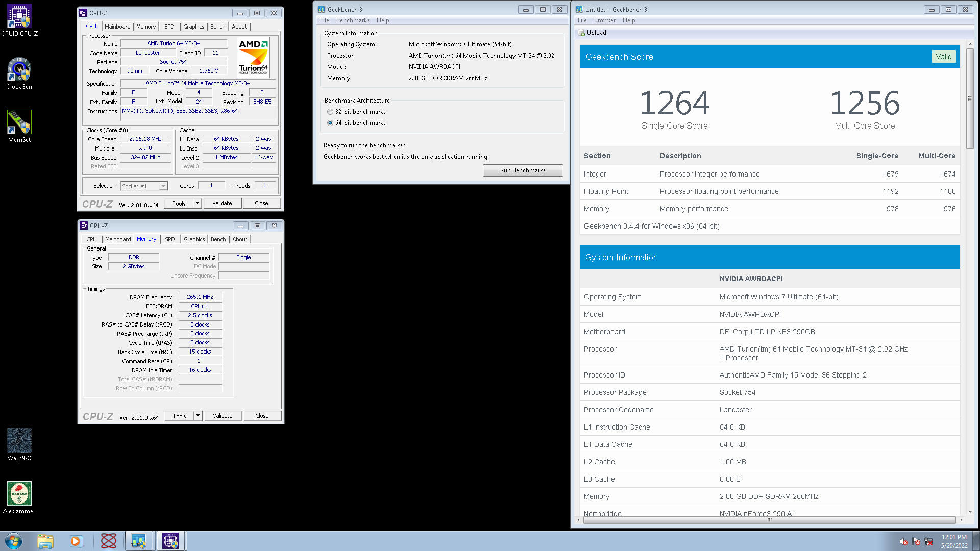Click 'DFI Corp,LTD LP NF3 250GB' motherboard text
Screen dimensions: 980x551
pos(767,332)
